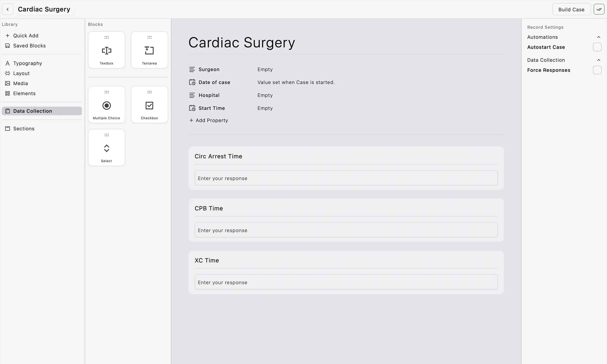Viewport: 607px width, 364px height.
Task: Switch to the Sections library item
Action: pyautogui.click(x=24, y=129)
